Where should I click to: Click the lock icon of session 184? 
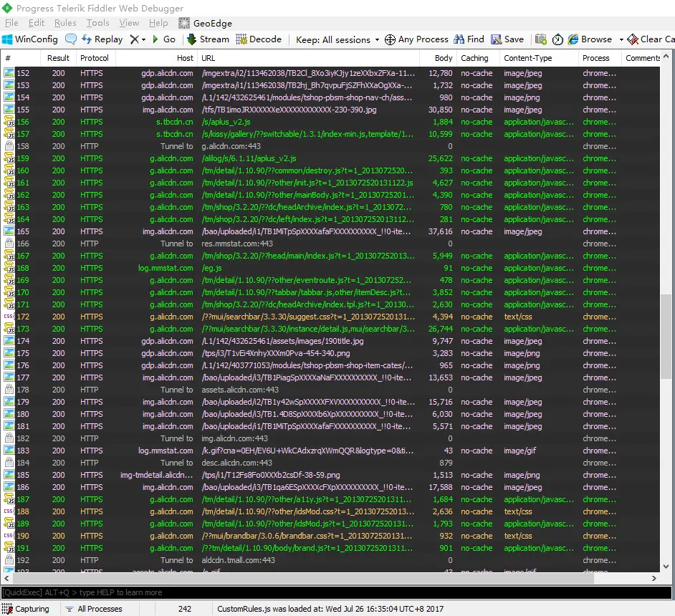(x=9, y=463)
